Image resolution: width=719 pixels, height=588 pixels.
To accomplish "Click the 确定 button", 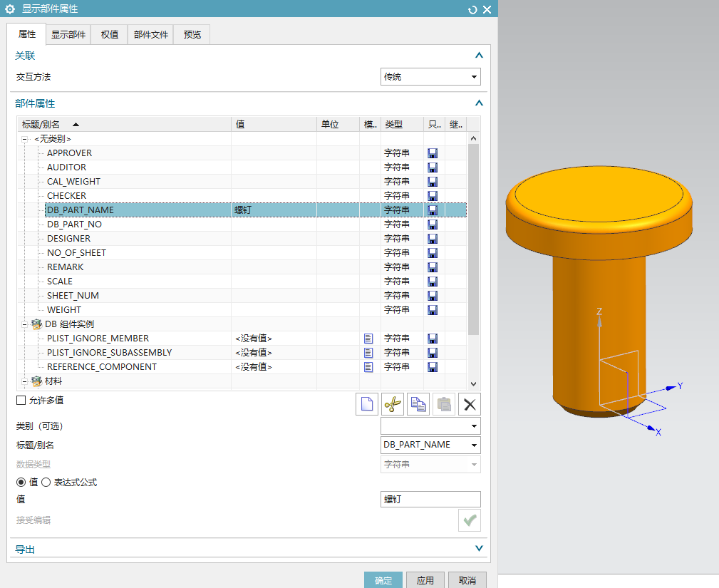I will coord(383,580).
